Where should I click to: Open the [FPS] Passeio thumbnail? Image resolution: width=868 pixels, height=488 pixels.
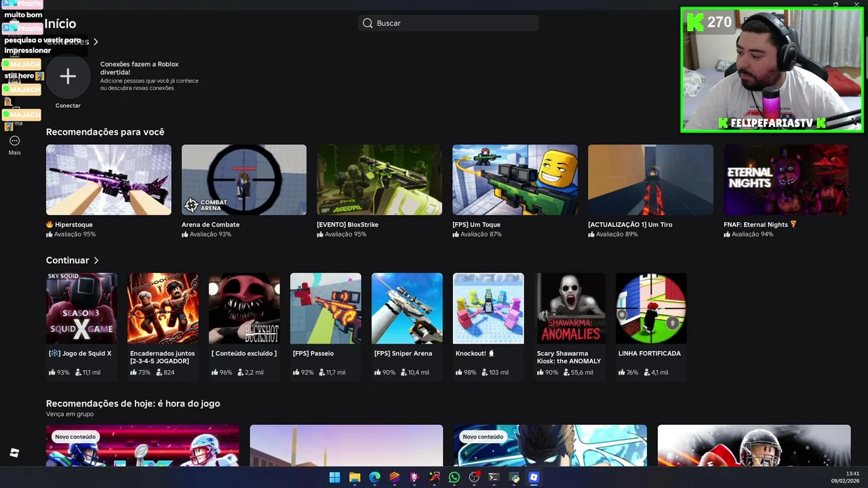[325, 308]
